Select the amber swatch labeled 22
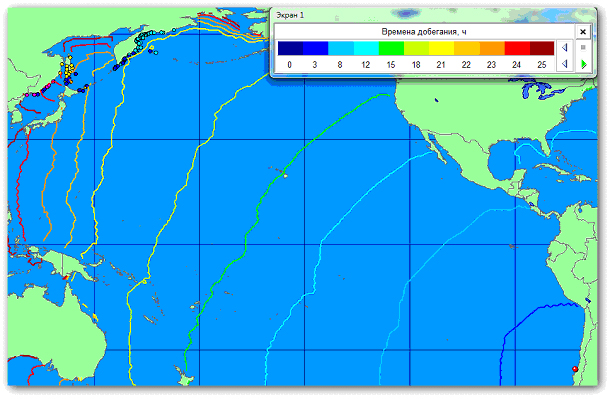 [467, 48]
